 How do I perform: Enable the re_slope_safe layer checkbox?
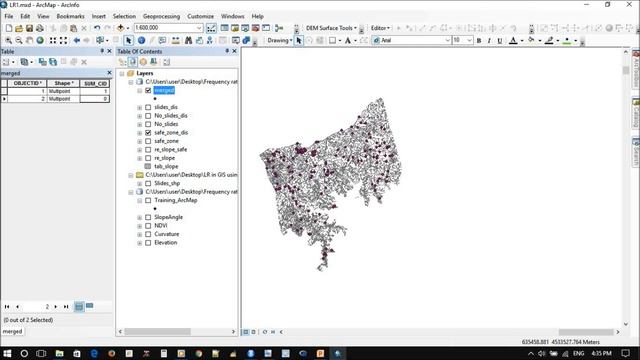point(148,150)
